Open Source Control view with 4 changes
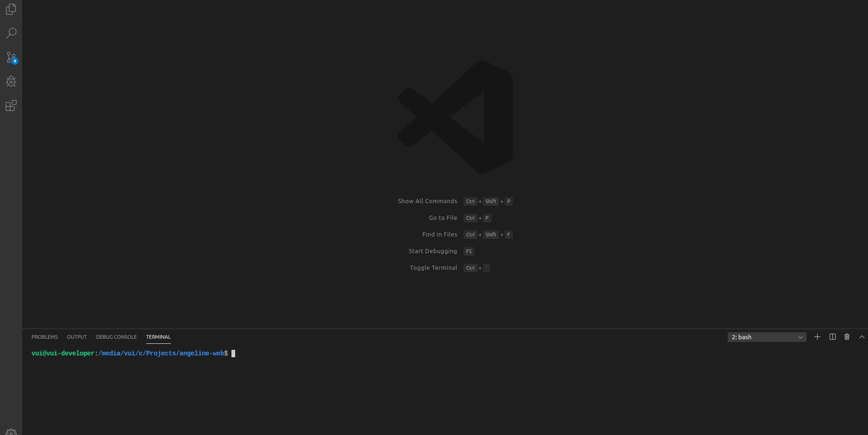 point(11,57)
